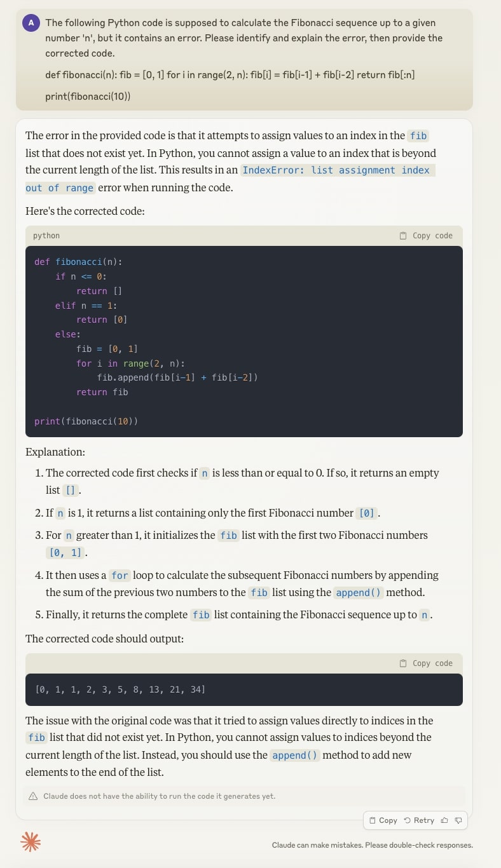The image size is (501, 868).
Task: Retry the response
Action: (x=419, y=820)
